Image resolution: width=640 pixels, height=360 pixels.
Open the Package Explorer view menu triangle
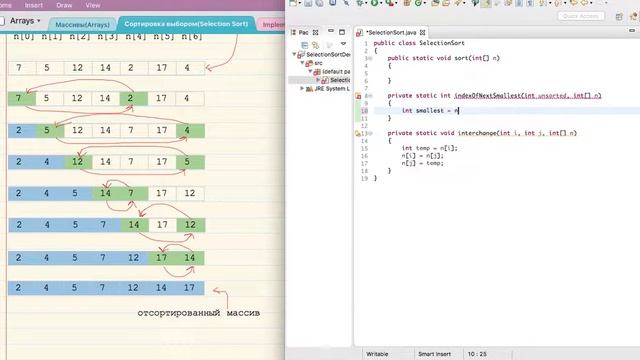[344, 43]
